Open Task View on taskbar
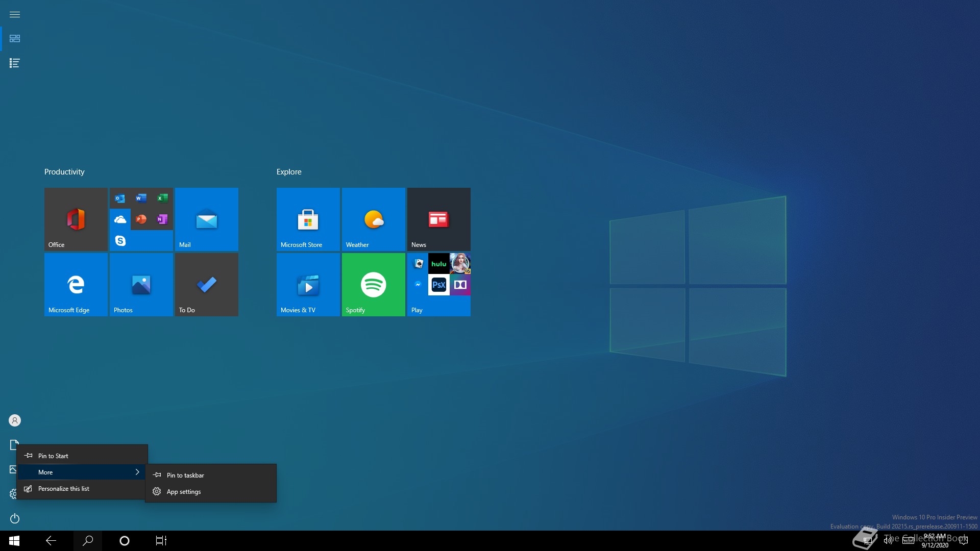980x551 pixels. [x=161, y=541]
